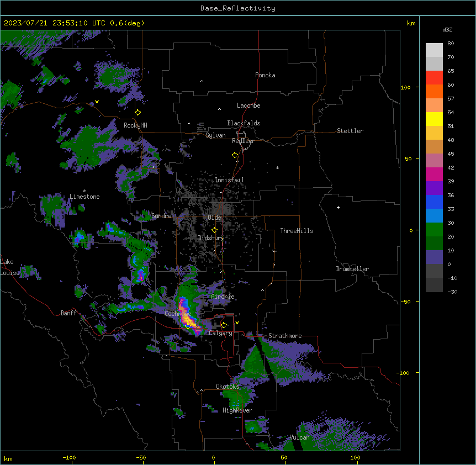Select the yellow diamond marker just above Calgary label

(x=224, y=325)
